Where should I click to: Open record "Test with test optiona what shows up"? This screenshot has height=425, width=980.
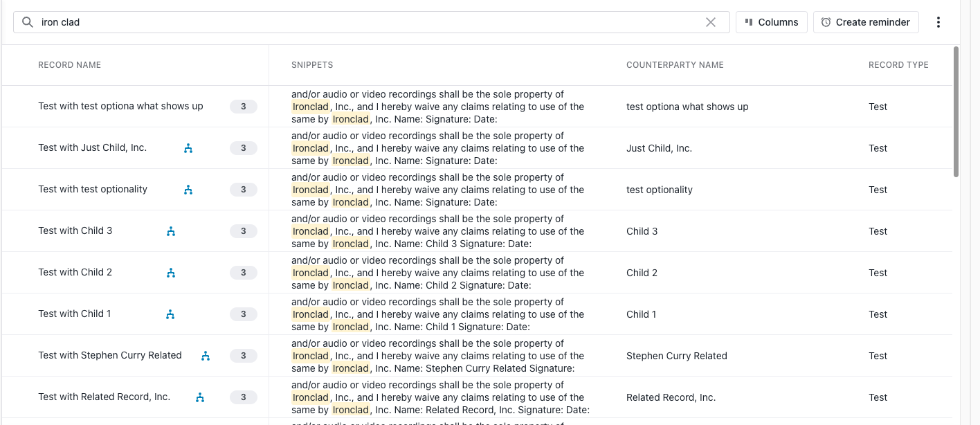[x=120, y=106]
